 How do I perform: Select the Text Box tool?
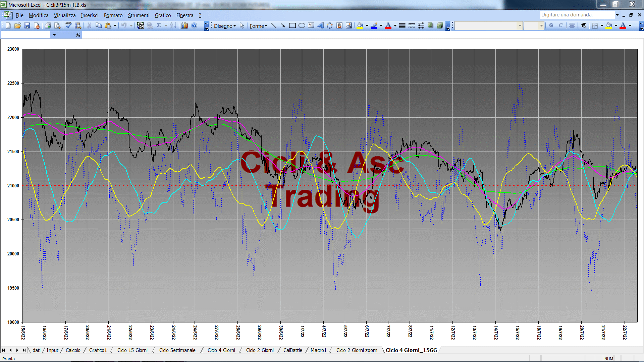(x=311, y=25)
